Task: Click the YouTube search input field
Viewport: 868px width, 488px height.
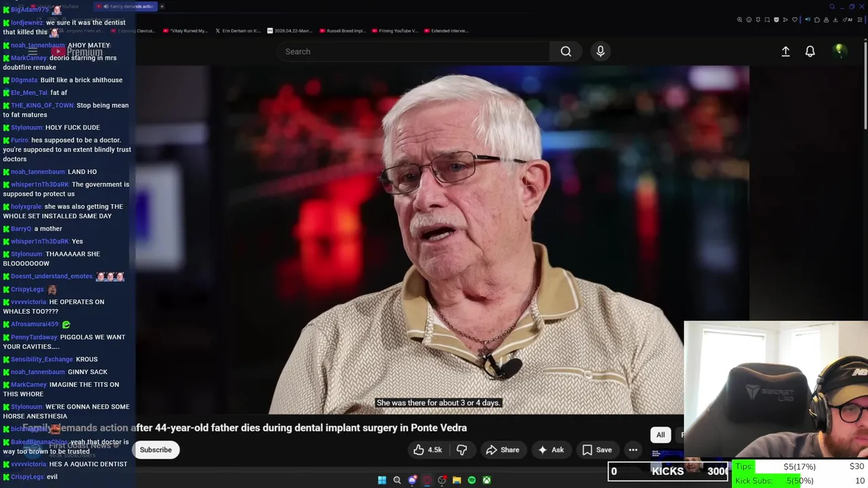Action: 414,52
